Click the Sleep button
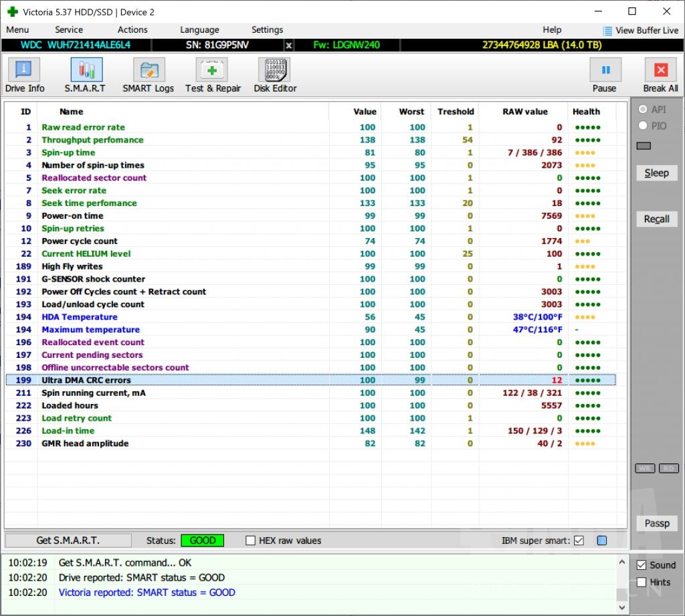The height and width of the screenshot is (616, 685). click(x=656, y=173)
